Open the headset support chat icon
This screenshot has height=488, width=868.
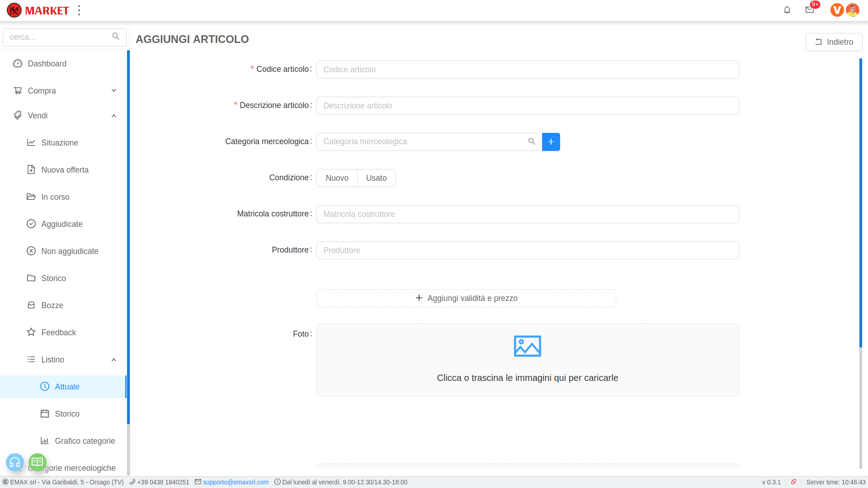click(14, 462)
